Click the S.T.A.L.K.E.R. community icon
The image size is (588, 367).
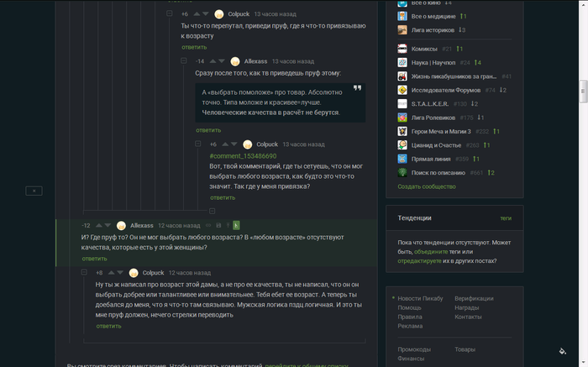pos(403,103)
